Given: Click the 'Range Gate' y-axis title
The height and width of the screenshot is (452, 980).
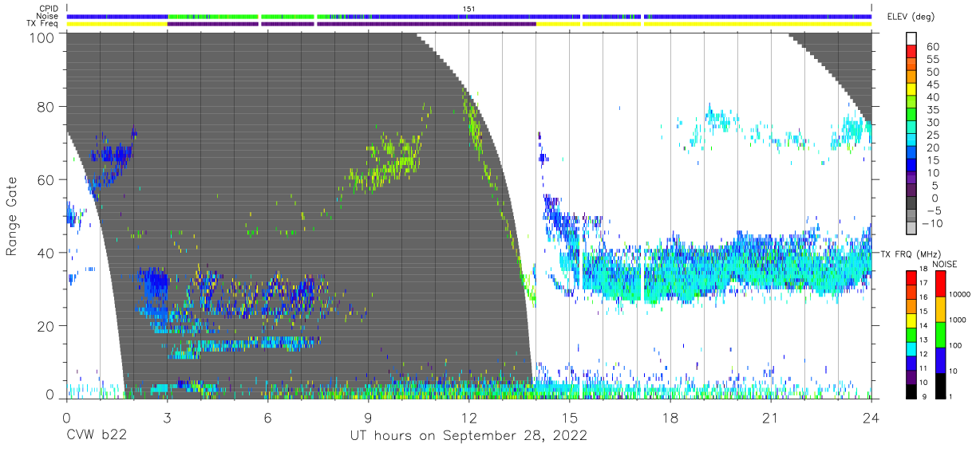Looking at the screenshot, I should (x=11, y=214).
